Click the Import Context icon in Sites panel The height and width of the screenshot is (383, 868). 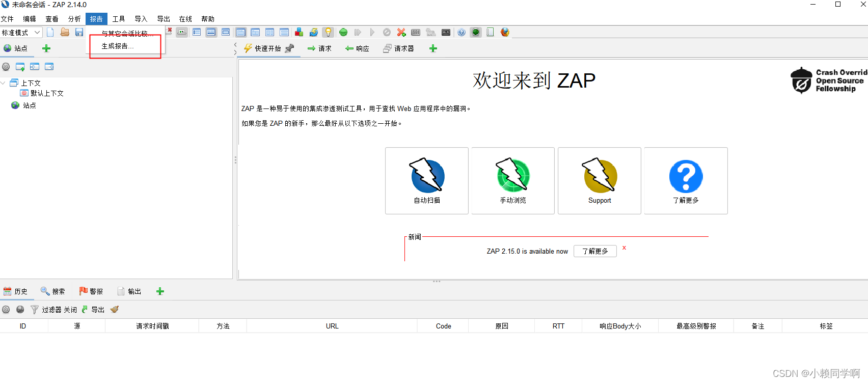[35, 67]
